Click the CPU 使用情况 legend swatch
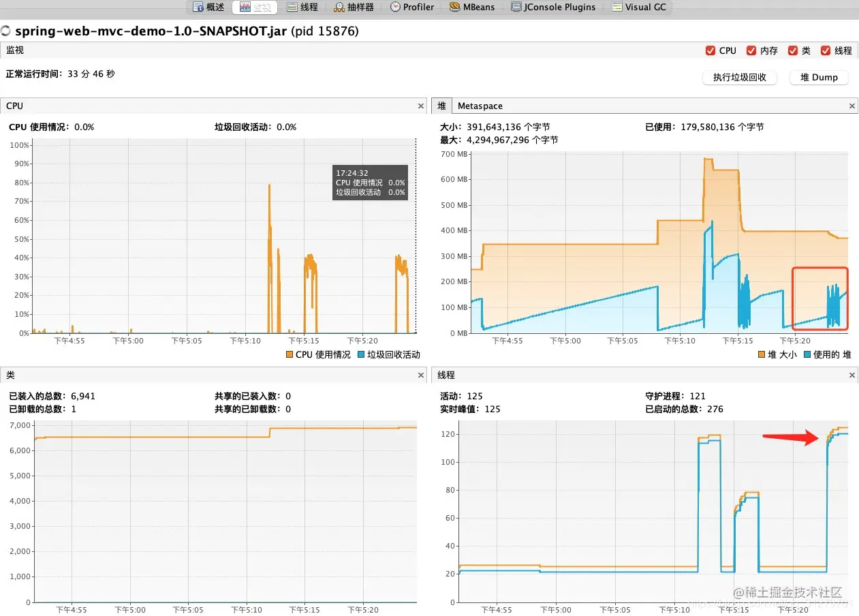Screen dimensions: 859x616 290,354
